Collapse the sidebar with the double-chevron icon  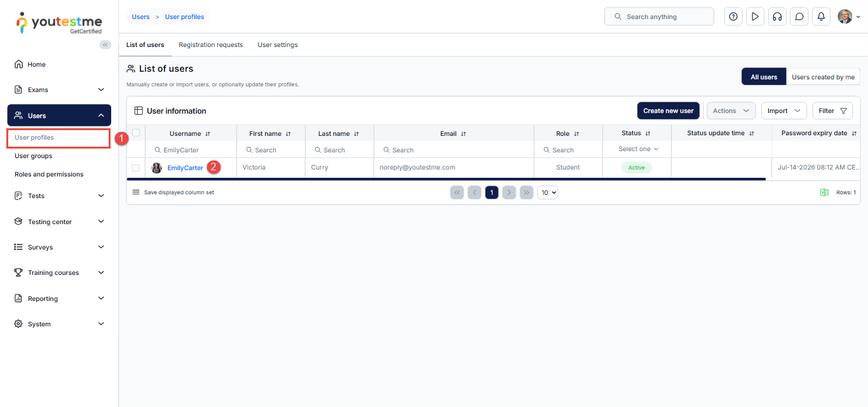105,44
